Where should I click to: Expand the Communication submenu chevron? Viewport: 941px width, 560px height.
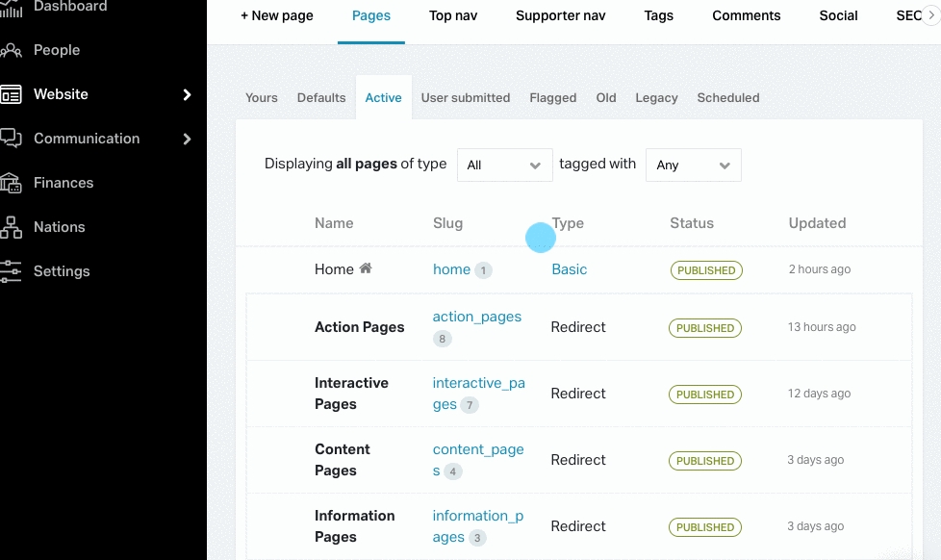click(x=188, y=139)
